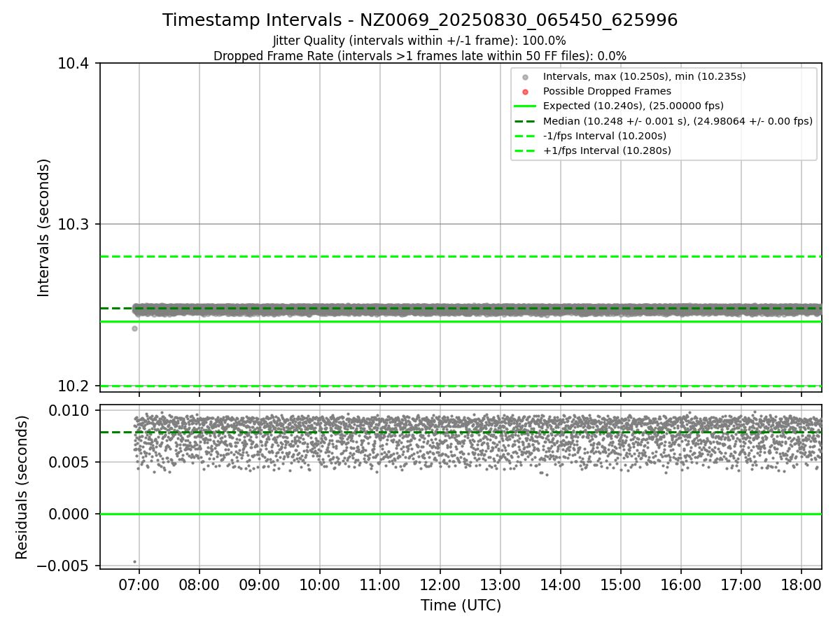
Task: Click the gray Intervals legend marker
Action: click(x=525, y=76)
